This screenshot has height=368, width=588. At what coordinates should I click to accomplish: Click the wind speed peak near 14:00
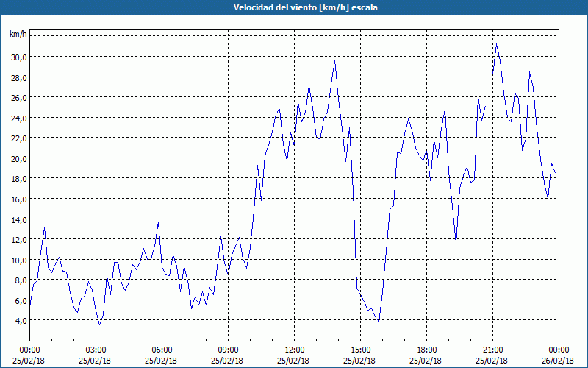click(335, 60)
